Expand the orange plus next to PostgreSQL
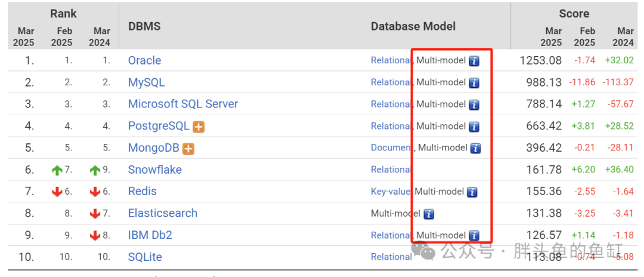The width and height of the screenshot is (644, 277). pyautogui.click(x=199, y=127)
